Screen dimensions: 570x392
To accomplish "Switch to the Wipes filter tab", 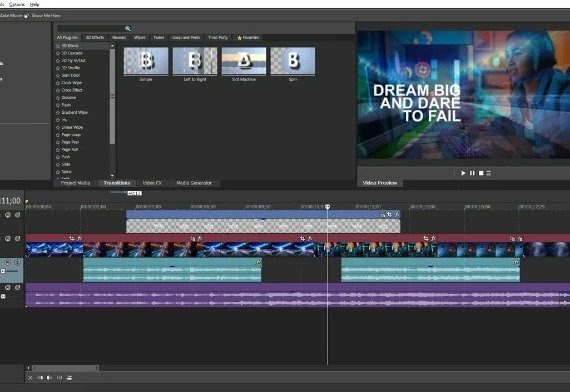I will tap(140, 38).
